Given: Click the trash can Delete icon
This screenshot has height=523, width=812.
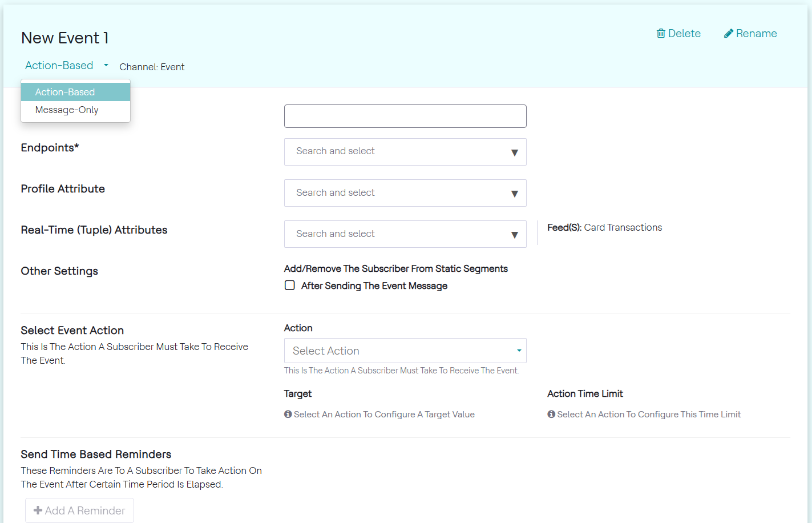Looking at the screenshot, I should [x=661, y=34].
